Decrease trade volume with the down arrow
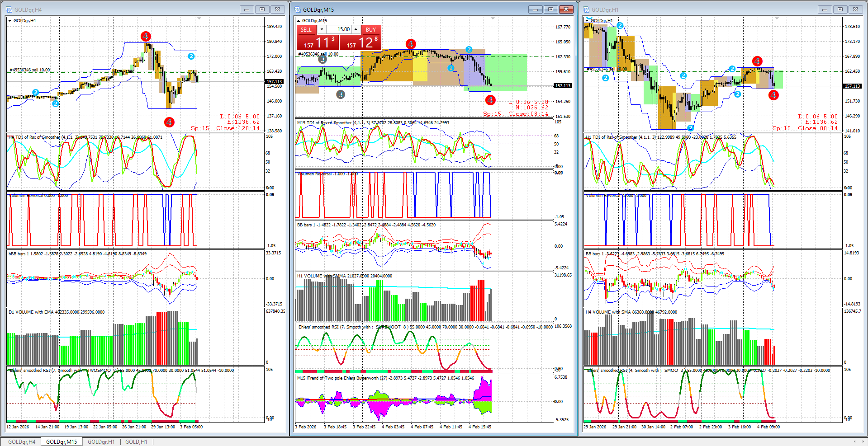 click(322, 29)
